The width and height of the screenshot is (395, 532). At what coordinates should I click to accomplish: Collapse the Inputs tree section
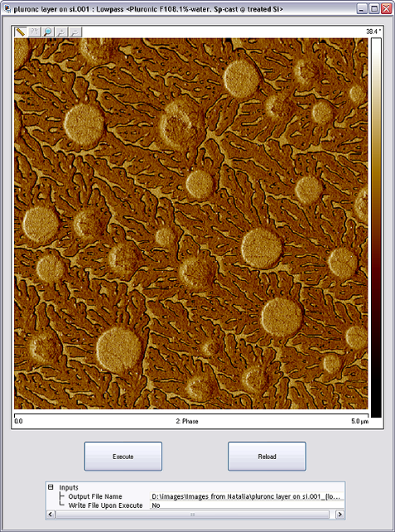tap(51, 487)
